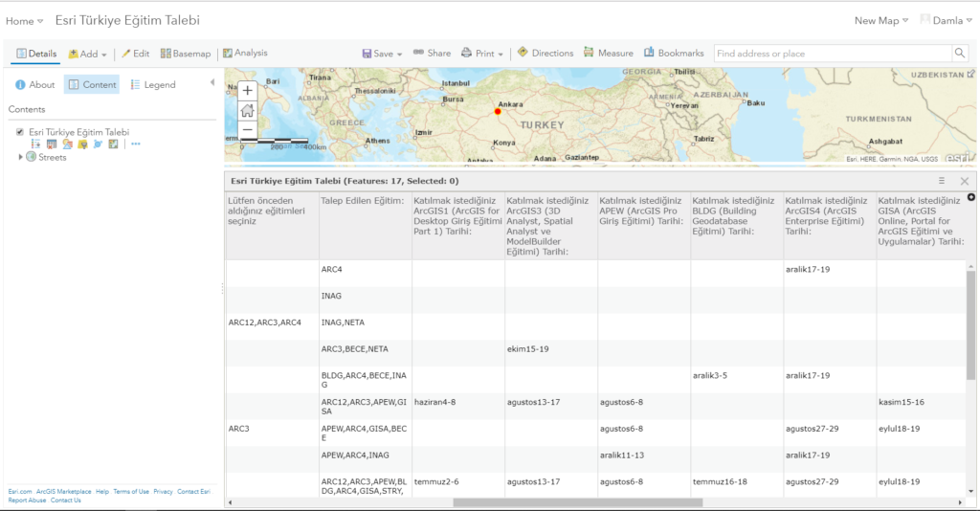Zoom in on the map
Viewport: 980px width, 511px height.
[248, 91]
